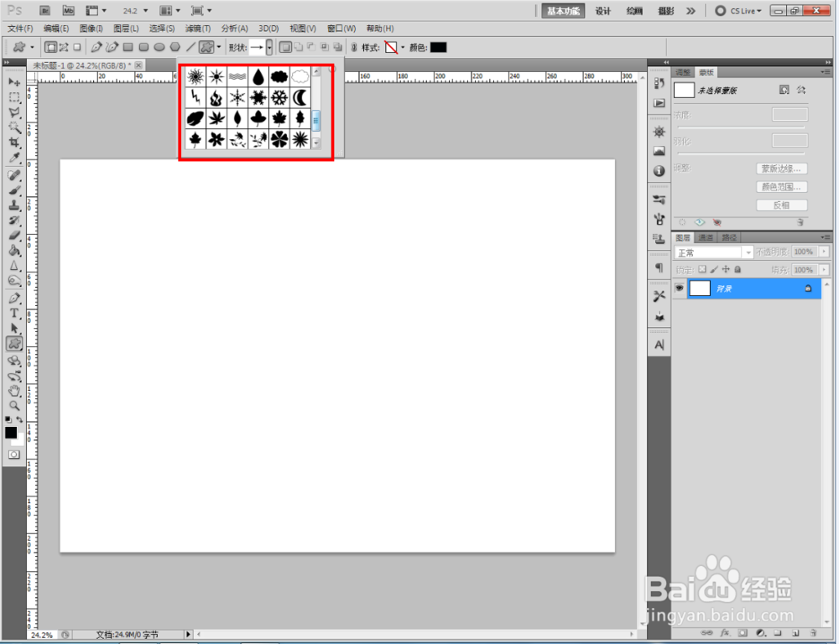Choose the Pen tool in options bar
839x644 pixels.
tap(96, 47)
